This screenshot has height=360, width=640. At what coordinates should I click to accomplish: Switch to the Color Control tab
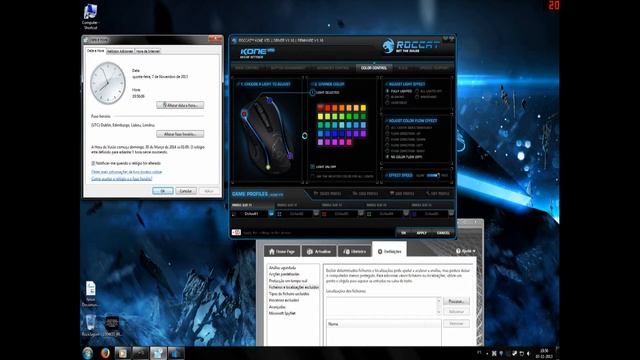click(374, 68)
